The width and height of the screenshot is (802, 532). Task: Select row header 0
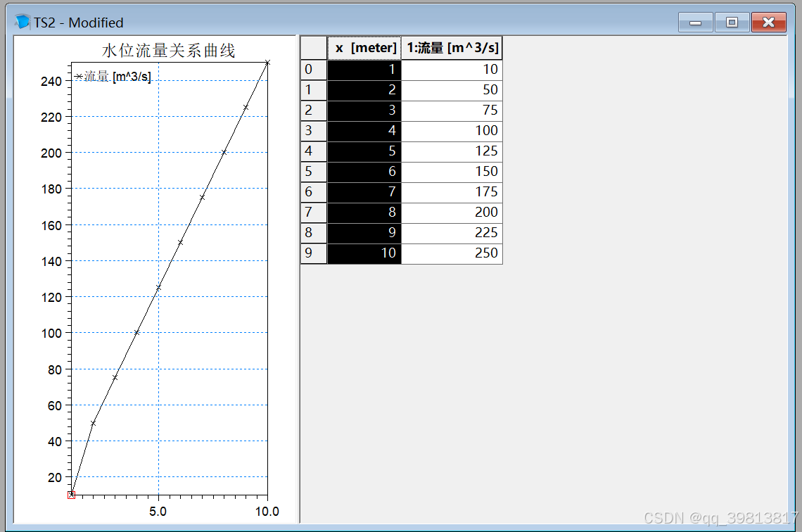[x=314, y=70]
